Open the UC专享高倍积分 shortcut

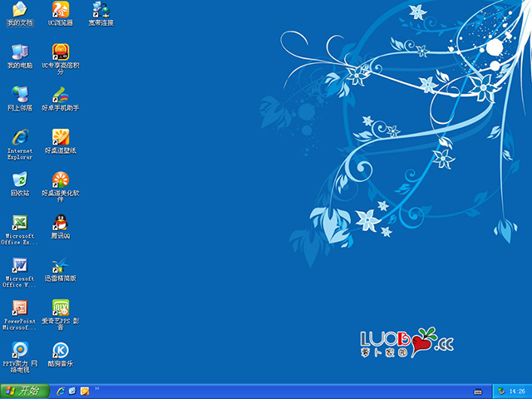pyautogui.click(x=61, y=52)
